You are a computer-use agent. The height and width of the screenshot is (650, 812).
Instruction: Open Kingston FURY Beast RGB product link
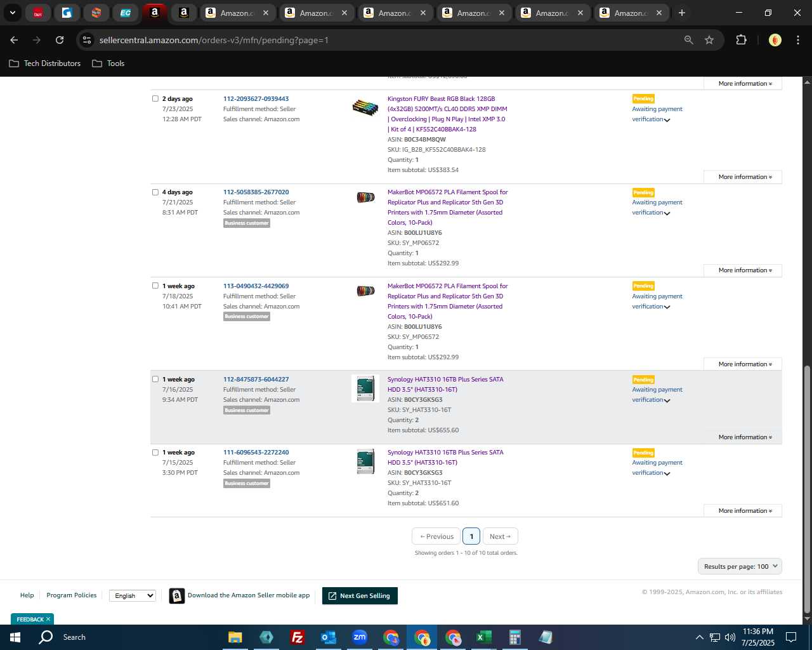tap(447, 114)
